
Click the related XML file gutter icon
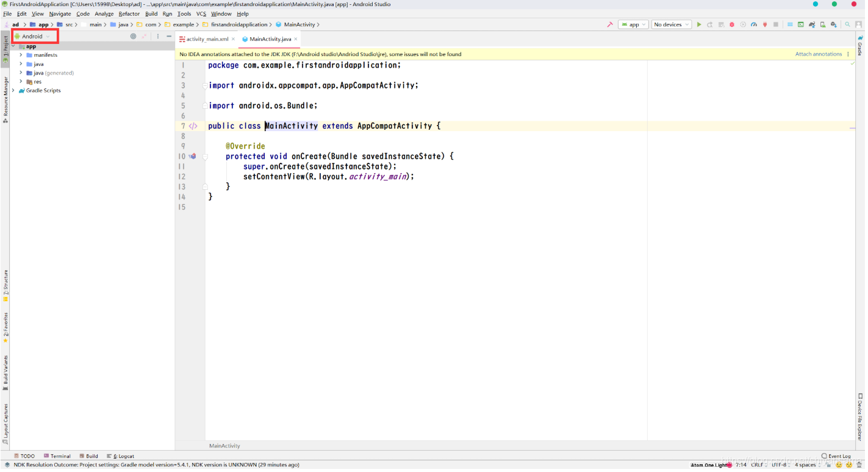point(193,126)
